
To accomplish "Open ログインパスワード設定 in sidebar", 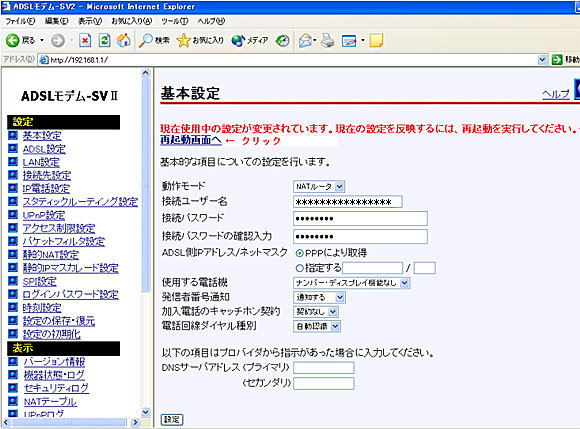I will coord(71,294).
